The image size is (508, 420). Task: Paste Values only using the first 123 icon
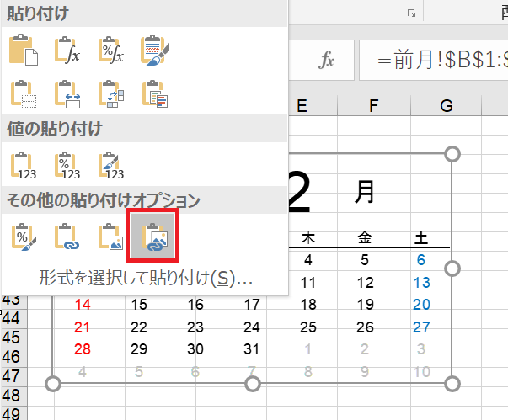point(24,166)
